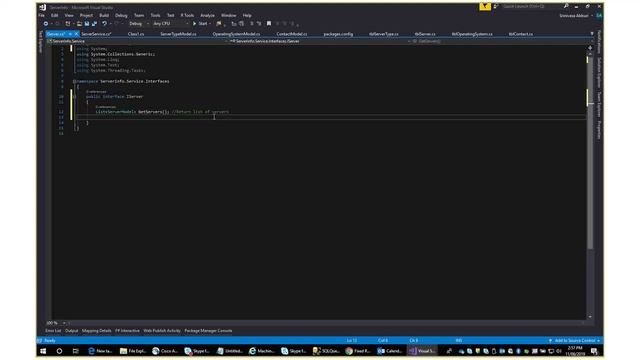Screen dimensions: 640x360
Task: Switch to the ServerTypeModel.cs tab
Action: tap(178, 34)
